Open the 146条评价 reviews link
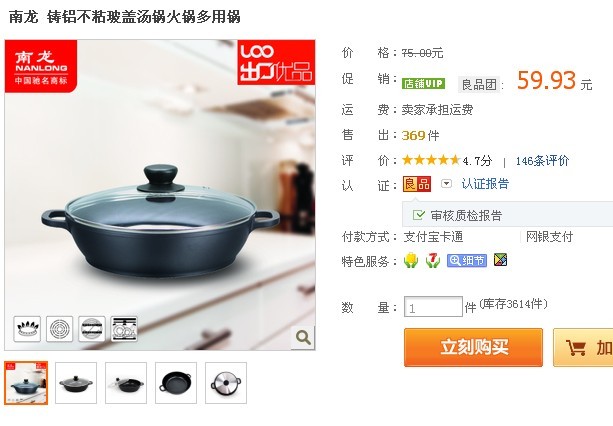 coord(542,161)
